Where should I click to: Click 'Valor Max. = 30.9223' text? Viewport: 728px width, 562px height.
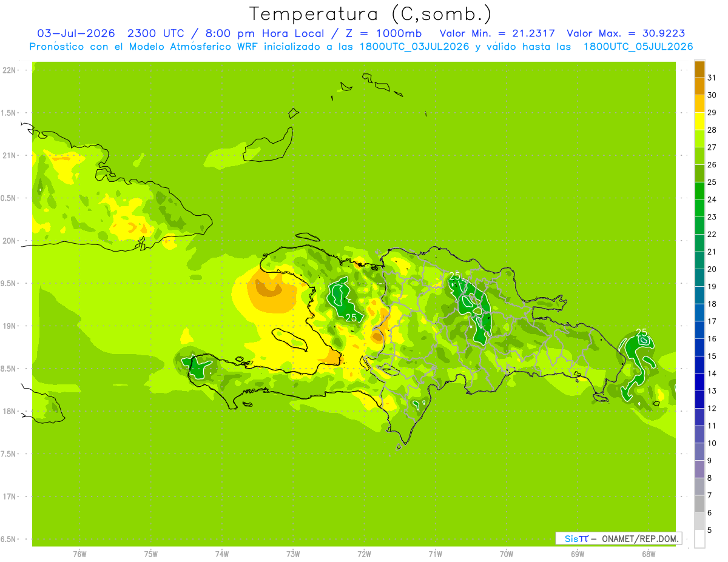click(626, 33)
